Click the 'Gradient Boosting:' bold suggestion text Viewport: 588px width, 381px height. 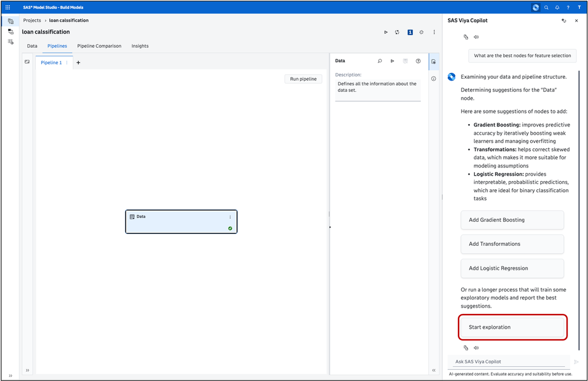(x=497, y=125)
